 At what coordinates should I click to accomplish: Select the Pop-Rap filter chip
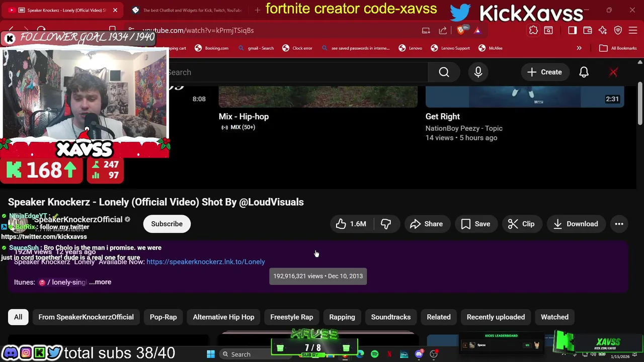click(163, 317)
